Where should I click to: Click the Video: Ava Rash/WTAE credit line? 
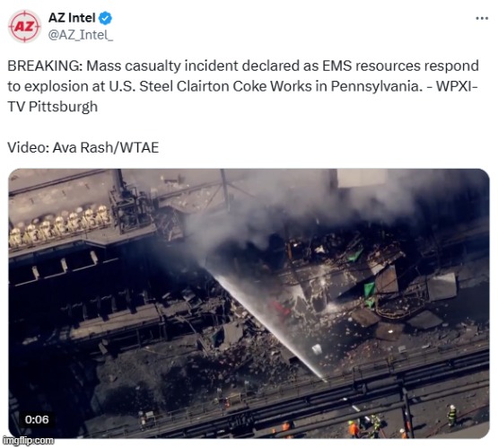(83, 147)
